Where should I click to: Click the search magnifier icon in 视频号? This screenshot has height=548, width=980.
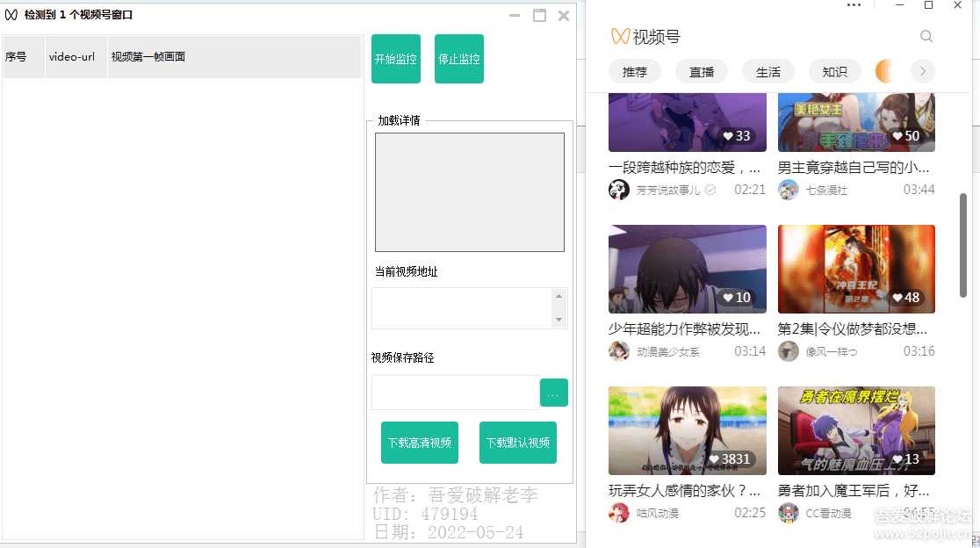(926, 37)
